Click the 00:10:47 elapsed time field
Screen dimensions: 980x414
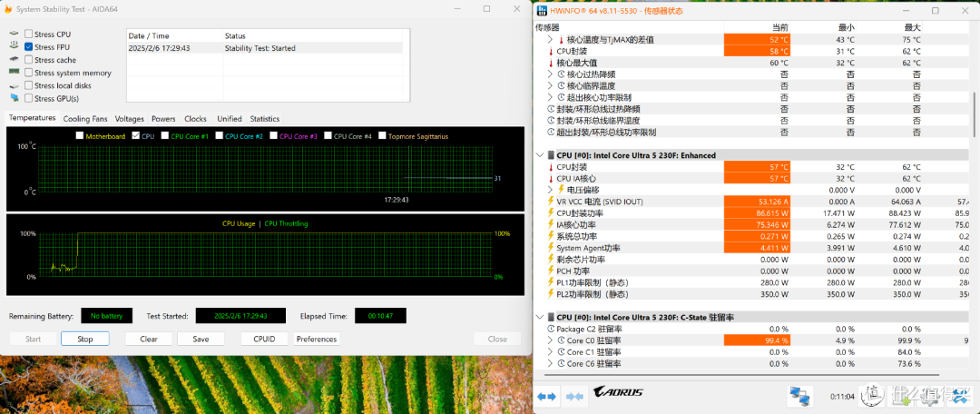point(380,317)
